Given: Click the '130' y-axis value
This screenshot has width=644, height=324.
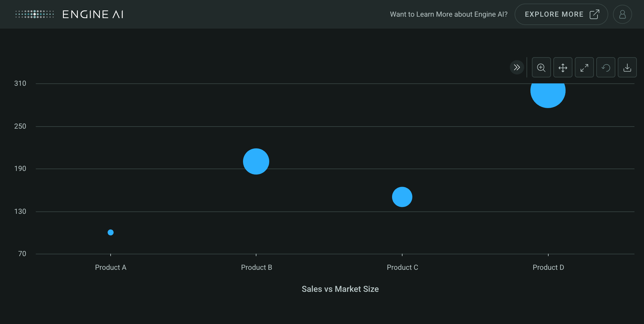Looking at the screenshot, I should (x=20, y=211).
